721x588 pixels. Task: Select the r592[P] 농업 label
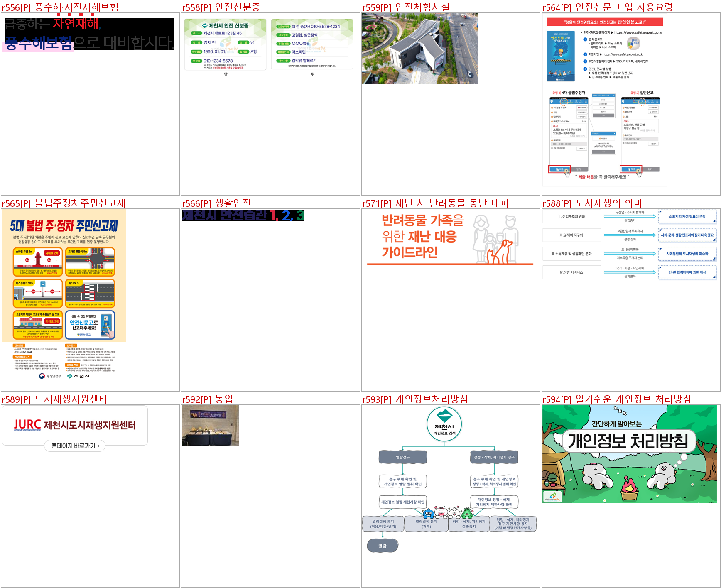pos(208,399)
